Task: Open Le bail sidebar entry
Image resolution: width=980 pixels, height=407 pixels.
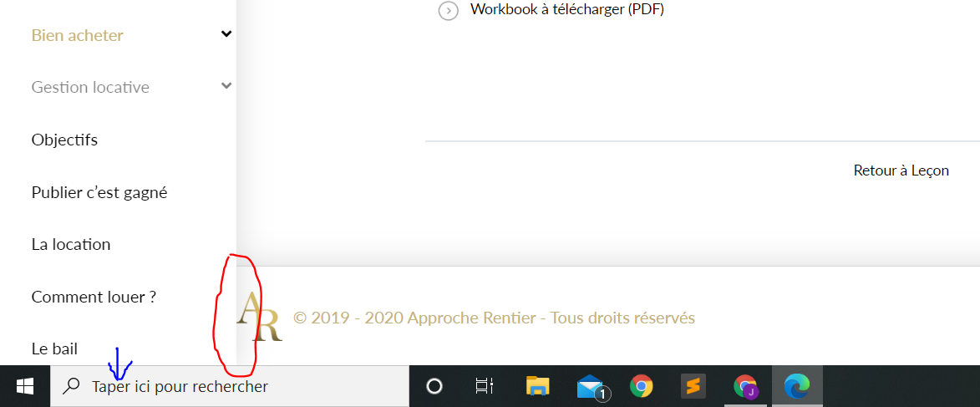Action: (54, 348)
